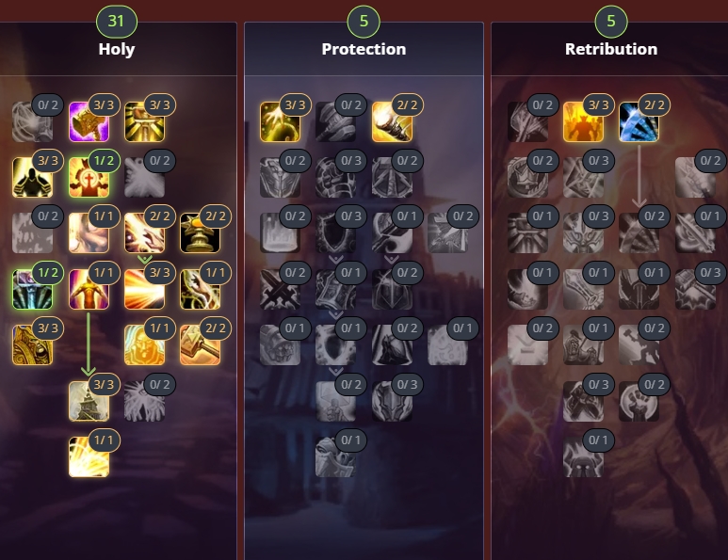Click the golden hammer talent at 2/2 in Holy
The image size is (728, 560).
(x=200, y=344)
